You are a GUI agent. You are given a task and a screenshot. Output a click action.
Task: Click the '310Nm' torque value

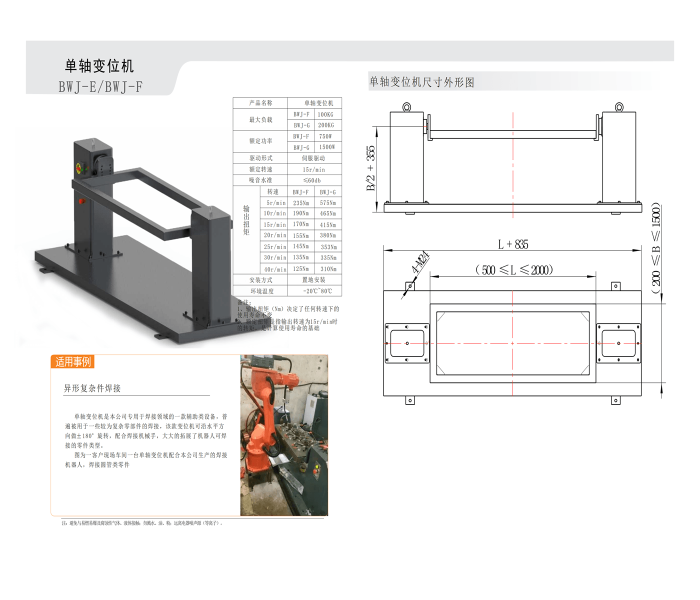click(328, 269)
